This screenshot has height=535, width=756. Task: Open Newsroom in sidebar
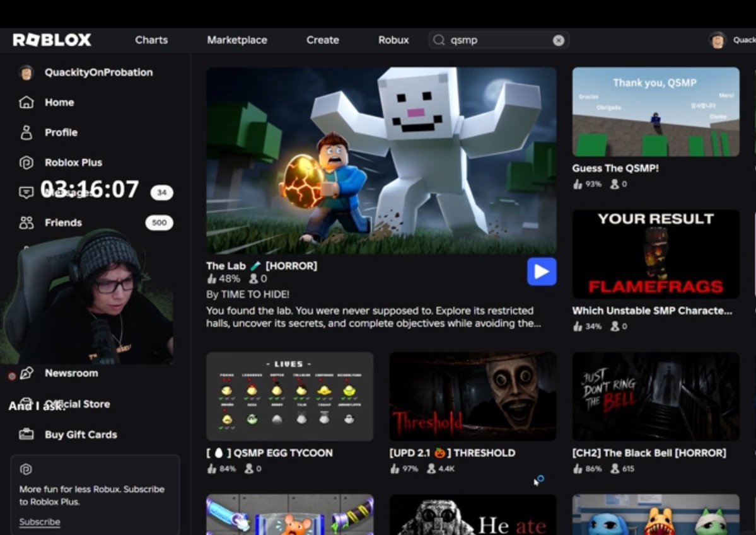[71, 373]
